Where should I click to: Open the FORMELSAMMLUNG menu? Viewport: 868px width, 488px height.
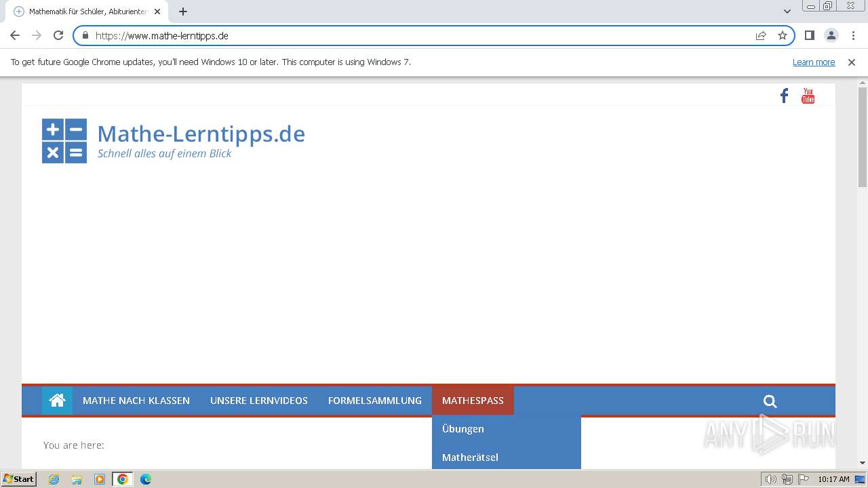(375, 401)
